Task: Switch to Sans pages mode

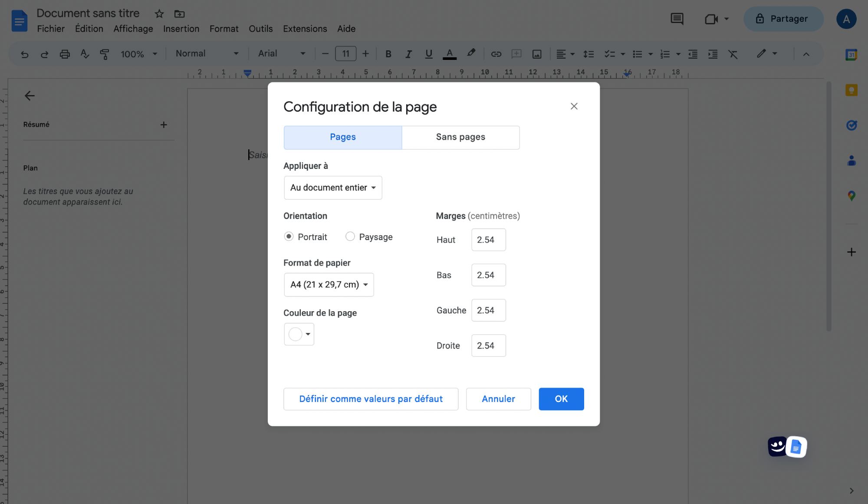Action: [460, 137]
